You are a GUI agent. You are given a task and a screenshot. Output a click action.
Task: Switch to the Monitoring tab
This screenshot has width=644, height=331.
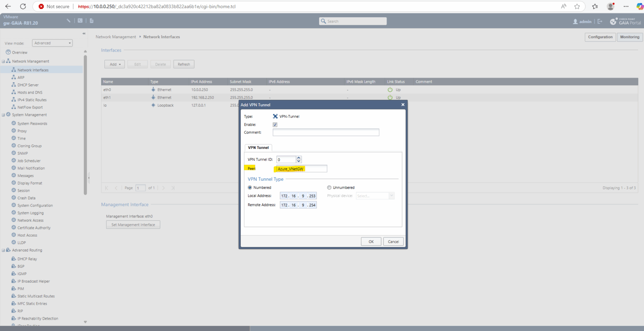pos(630,37)
